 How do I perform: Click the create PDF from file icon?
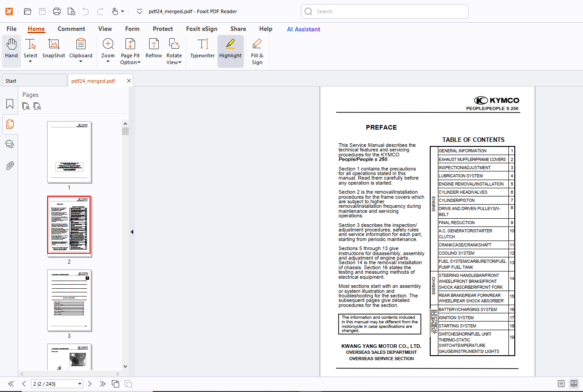click(71, 11)
